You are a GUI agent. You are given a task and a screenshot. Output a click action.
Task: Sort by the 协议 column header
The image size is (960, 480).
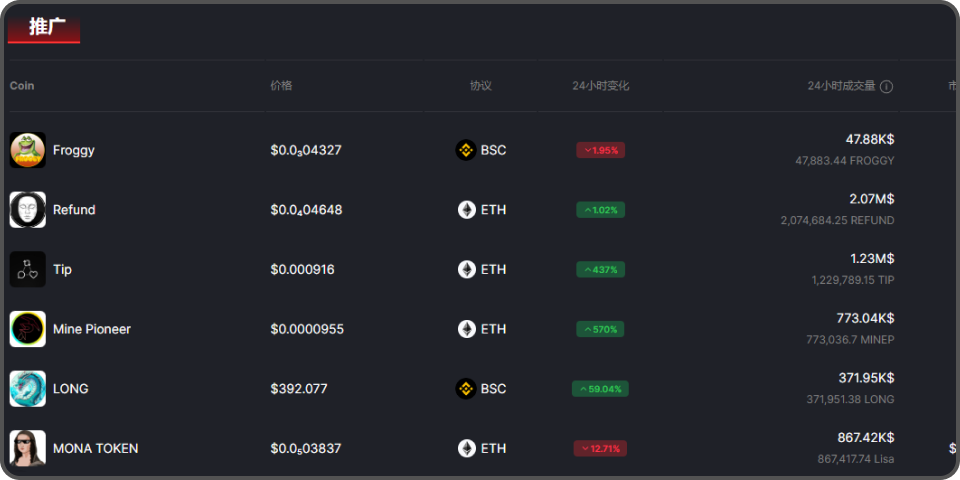pos(481,86)
